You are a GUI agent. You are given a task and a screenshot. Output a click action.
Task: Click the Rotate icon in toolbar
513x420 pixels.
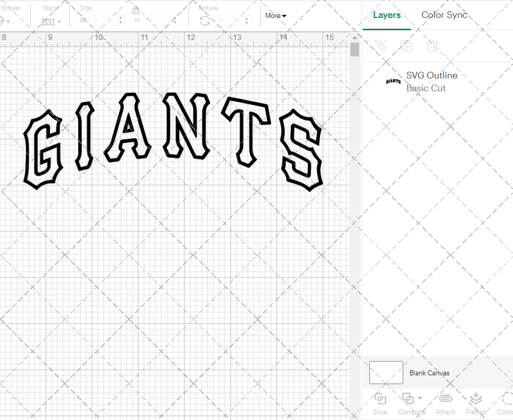click(x=205, y=21)
